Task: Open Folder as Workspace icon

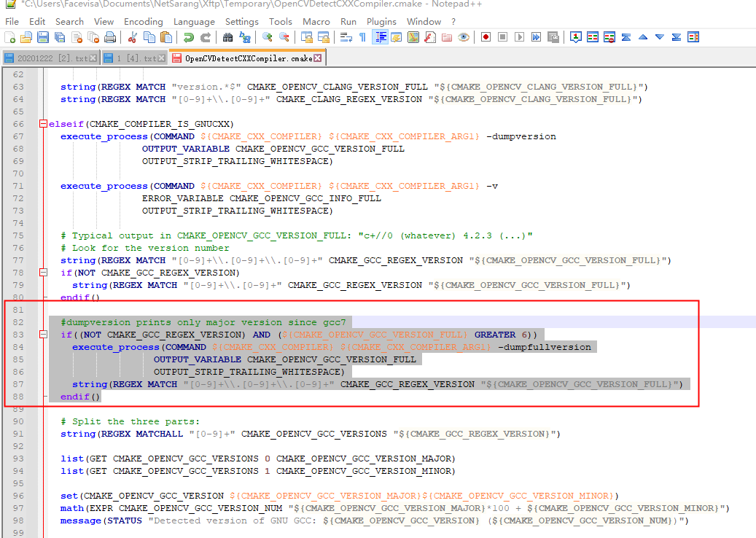Action: (x=447, y=37)
